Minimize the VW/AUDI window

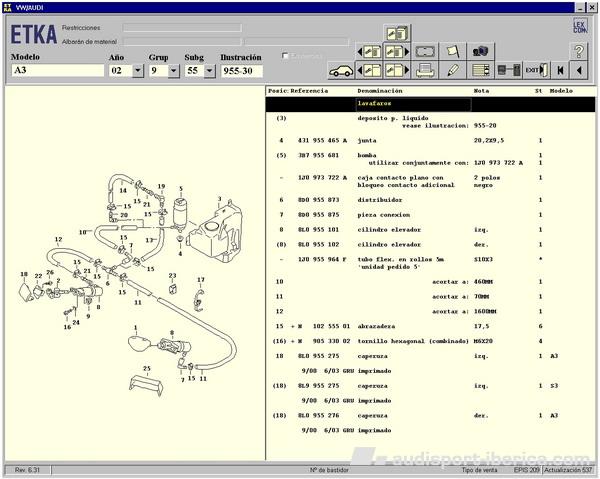point(581,7)
